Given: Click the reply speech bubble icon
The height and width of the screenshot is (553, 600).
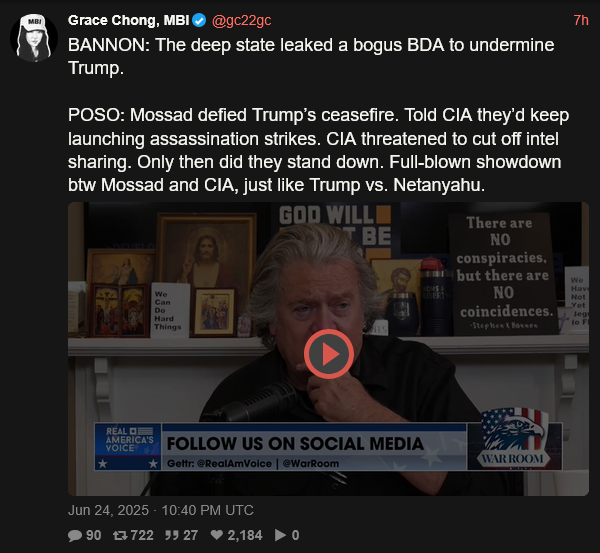Looking at the screenshot, I should coord(75,535).
